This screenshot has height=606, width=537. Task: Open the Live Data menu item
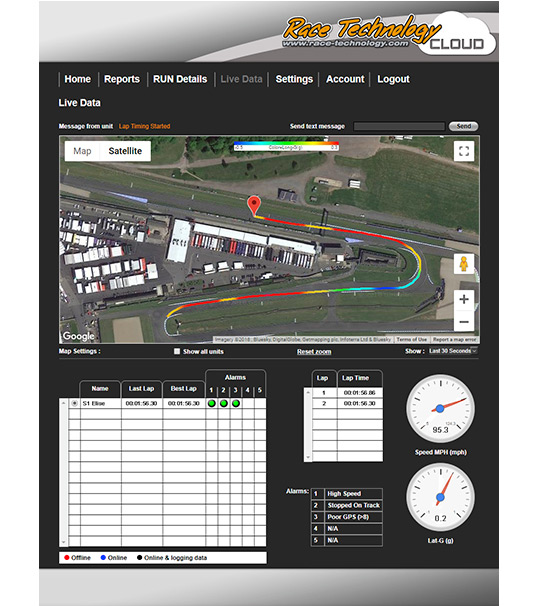click(241, 79)
